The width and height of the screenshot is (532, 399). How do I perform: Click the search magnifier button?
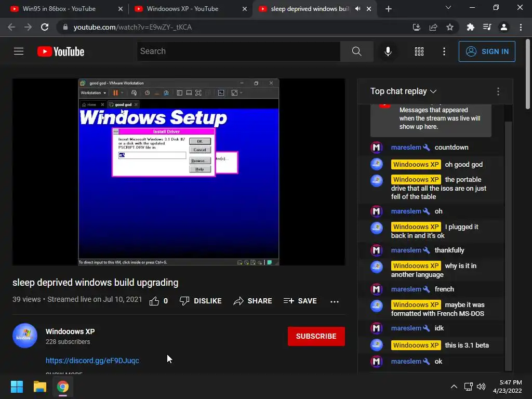pyautogui.click(x=356, y=51)
